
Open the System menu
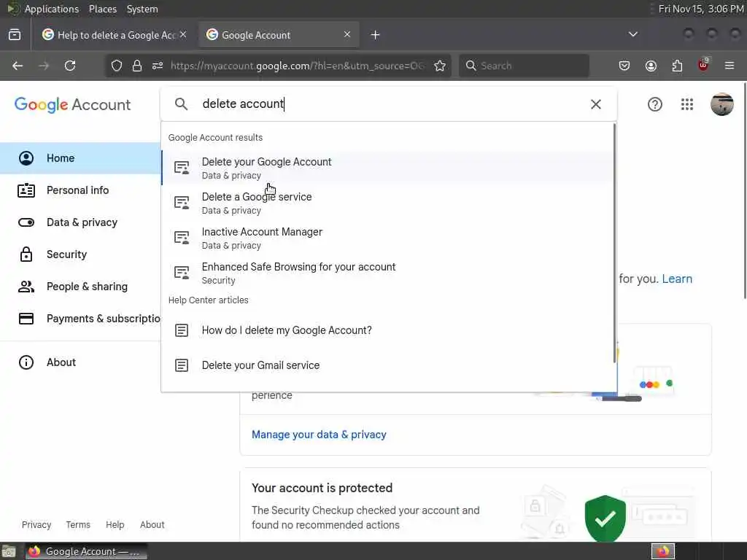142,9
